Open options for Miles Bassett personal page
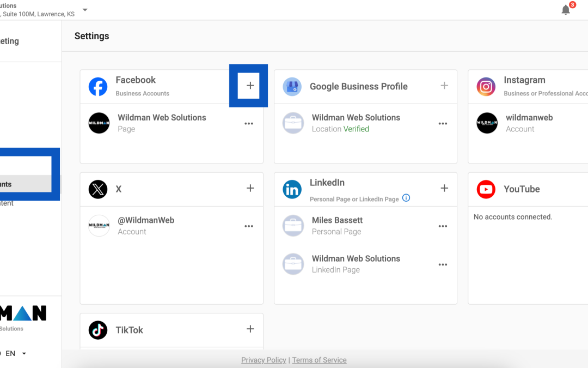Screen dimensions: 588x368 point(443,226)
